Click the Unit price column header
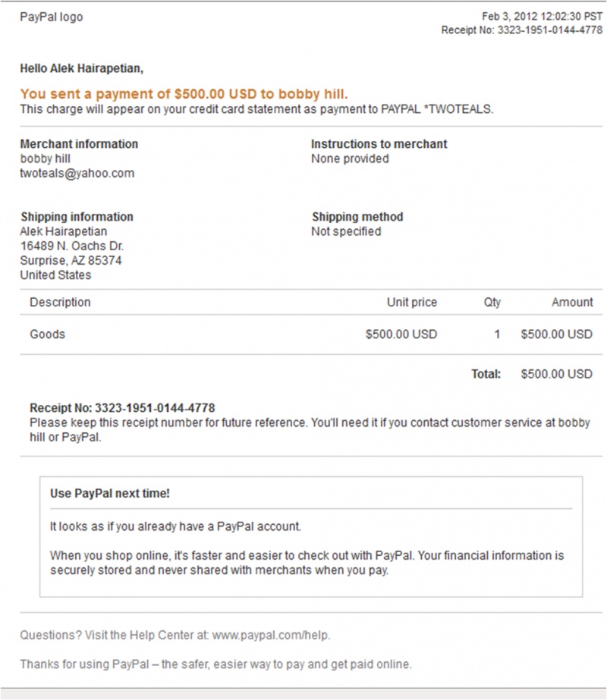607x700 pixels. pos(412,303)
